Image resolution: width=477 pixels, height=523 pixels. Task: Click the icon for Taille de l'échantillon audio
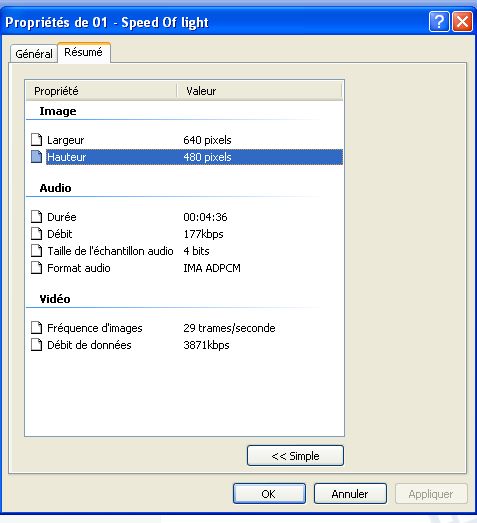coord(36,251)
